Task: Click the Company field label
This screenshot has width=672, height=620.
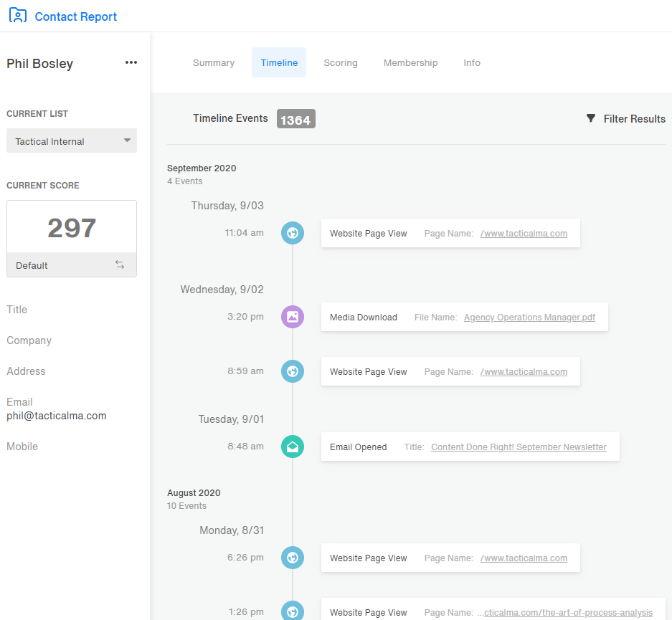Action: pyautogui.click(x=29, y=340)
